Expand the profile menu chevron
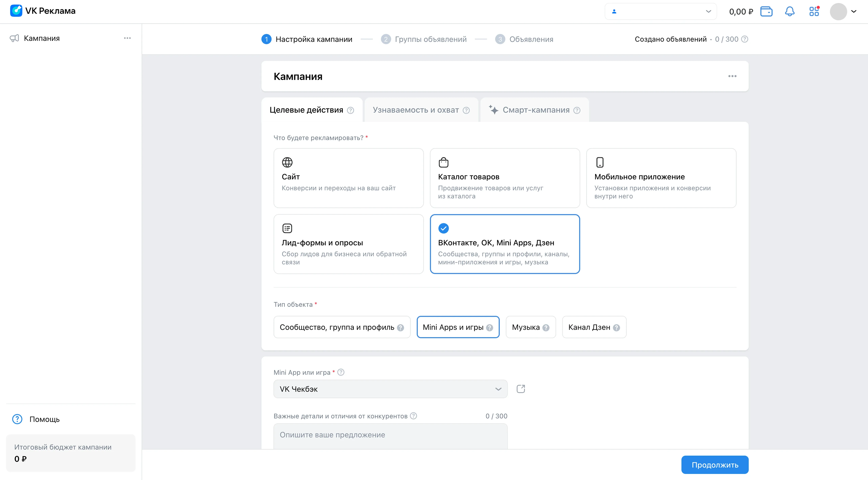The width and height of the screenshot is (868, 480). (x=854, y=12)
